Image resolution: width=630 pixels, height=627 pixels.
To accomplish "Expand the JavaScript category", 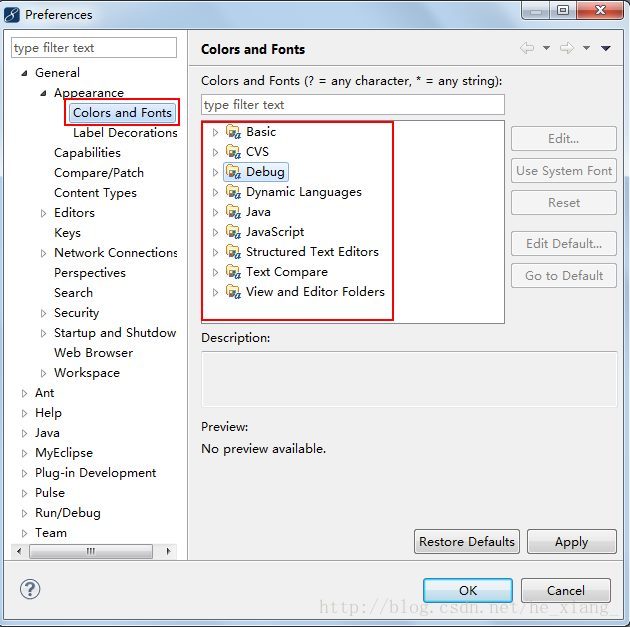I will [215, 232].
